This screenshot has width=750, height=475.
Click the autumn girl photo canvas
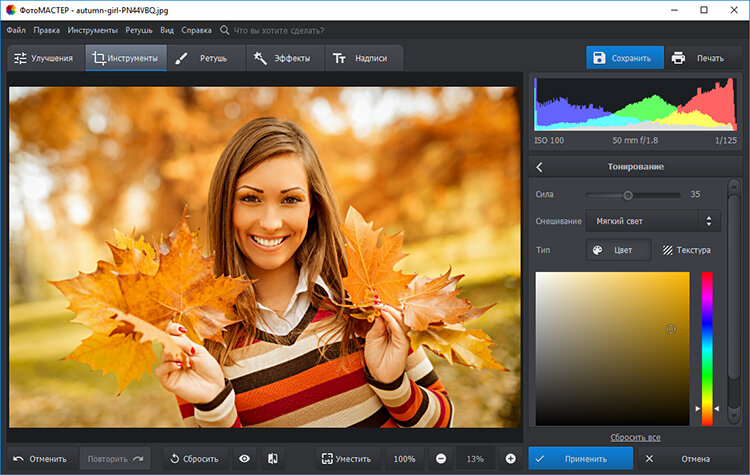coord(265,257)
